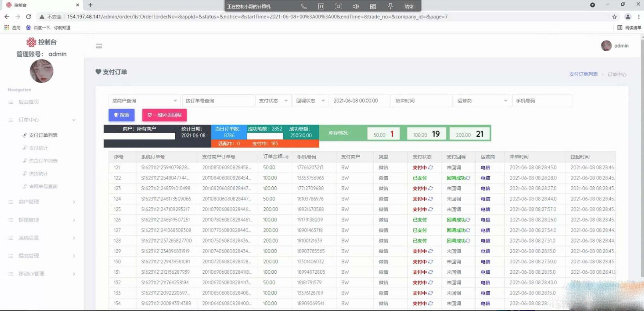Open 后台首页 in the sidebar
Viewport: 644px width, 311px height.
point(28,102)
